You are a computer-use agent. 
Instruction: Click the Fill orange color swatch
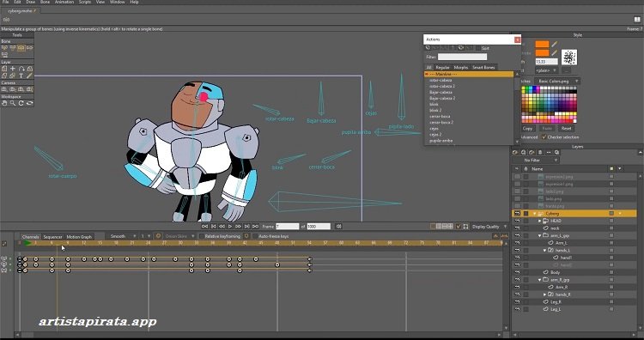tap(542, 44)
